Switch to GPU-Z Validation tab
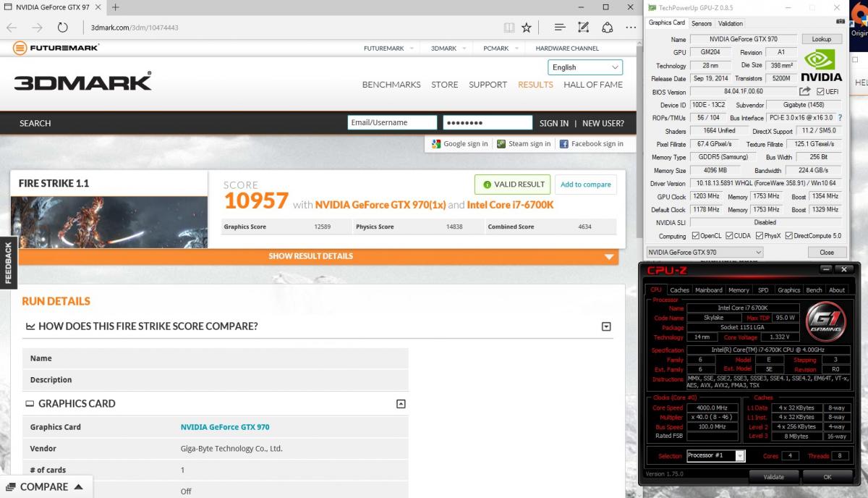This screenshot has height=498, width=868. point(731,23)
